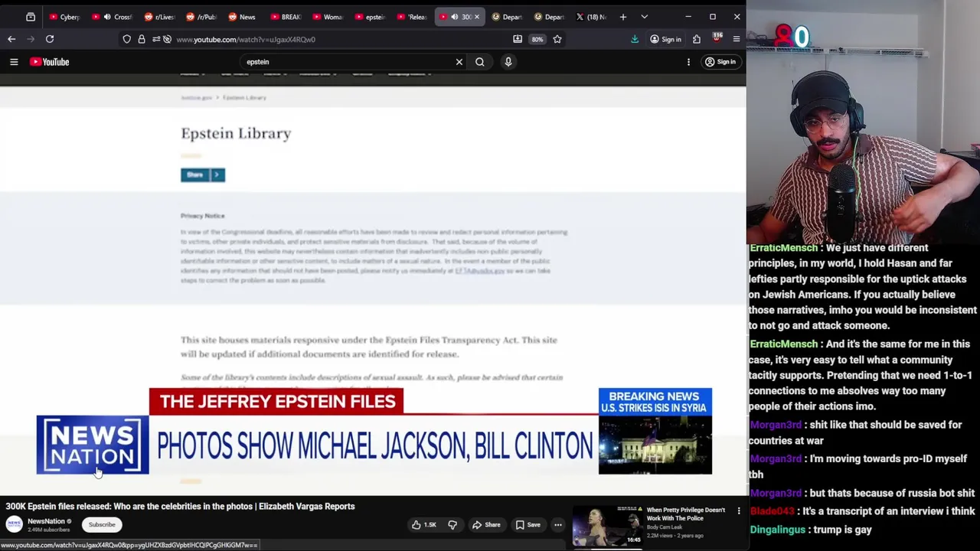This screenshot has width=980, height=551.
Task: Close the active 300K tab
Action: click(x=476, y=17)
